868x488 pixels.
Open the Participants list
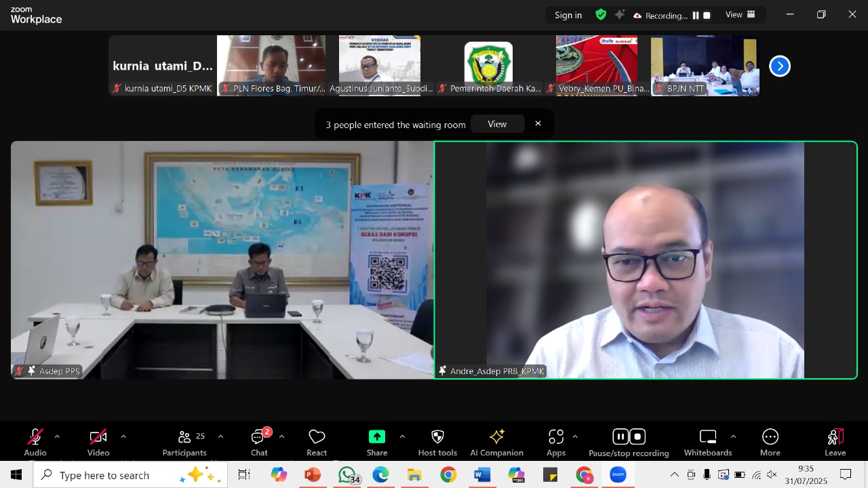(x=184, y=442)
